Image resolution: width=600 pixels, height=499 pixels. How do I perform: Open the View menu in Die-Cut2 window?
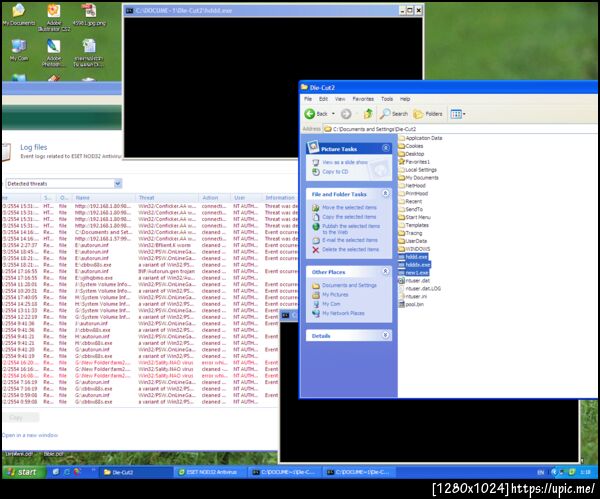tap(340, 99)
